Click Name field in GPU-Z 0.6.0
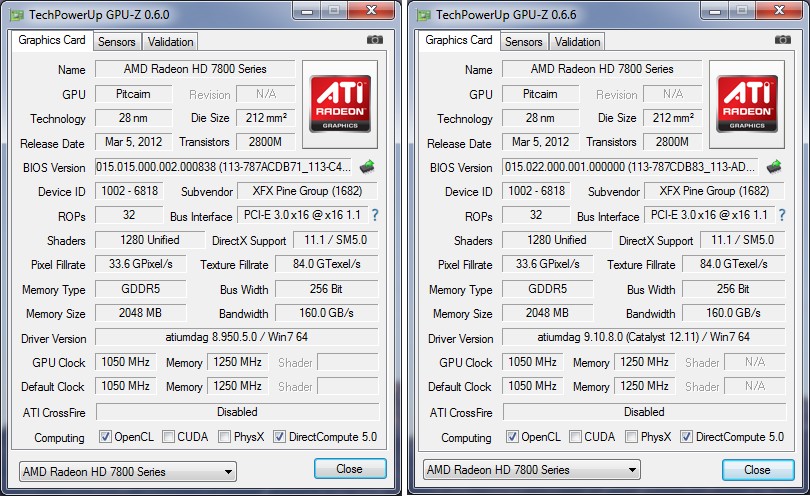 tap(195, 69)
